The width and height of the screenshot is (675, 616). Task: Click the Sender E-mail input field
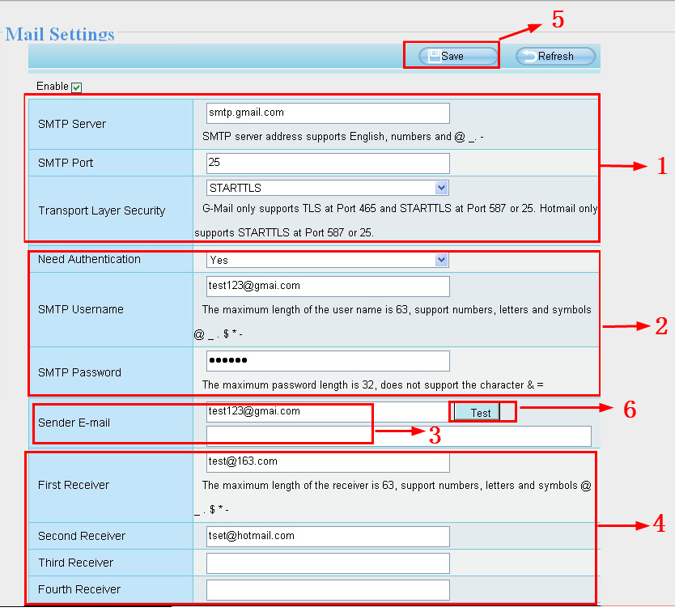[328, 411]
